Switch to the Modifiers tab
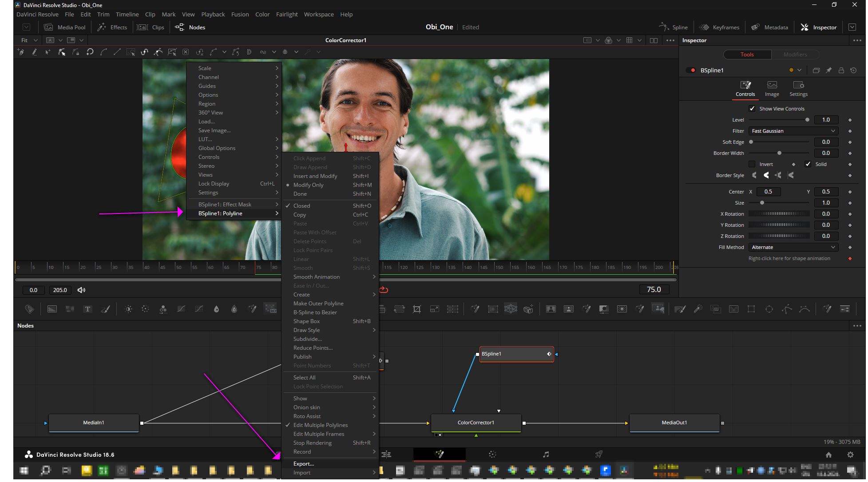Image resolution: width=868 pixels, height=482 pixels. click(795, 54)
